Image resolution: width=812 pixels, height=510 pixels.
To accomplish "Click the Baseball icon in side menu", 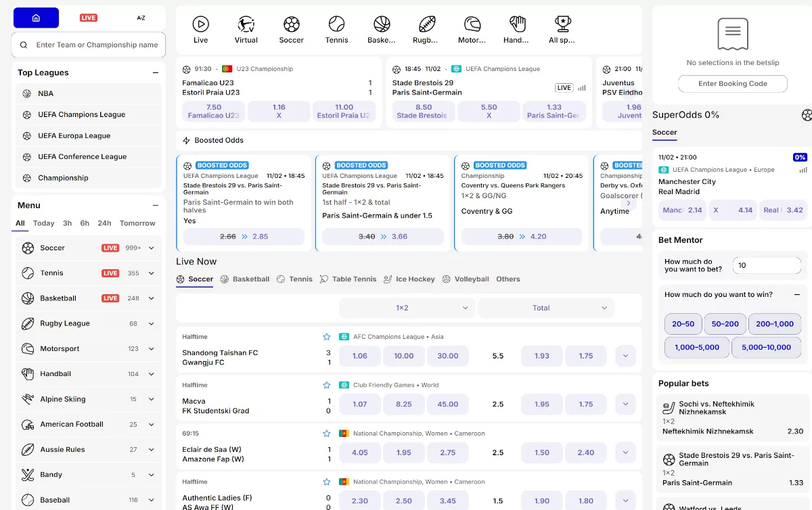I will click(28, 500).
